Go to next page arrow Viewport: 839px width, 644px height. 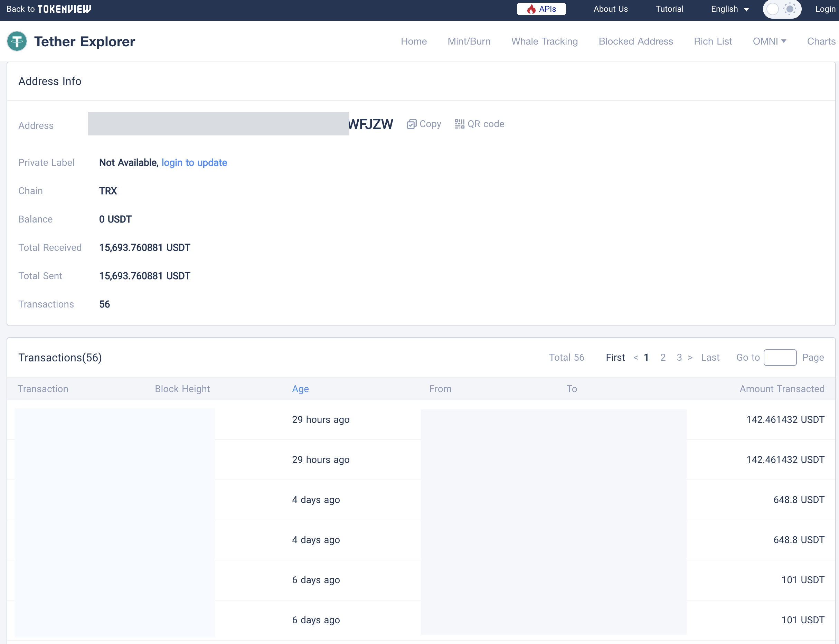click(x=690, y=357)
